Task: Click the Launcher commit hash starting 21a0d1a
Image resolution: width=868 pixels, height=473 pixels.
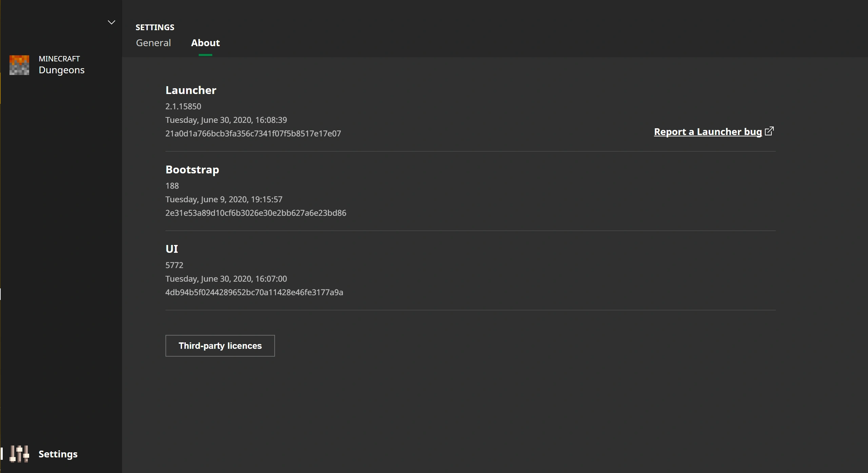Action: 253,134
